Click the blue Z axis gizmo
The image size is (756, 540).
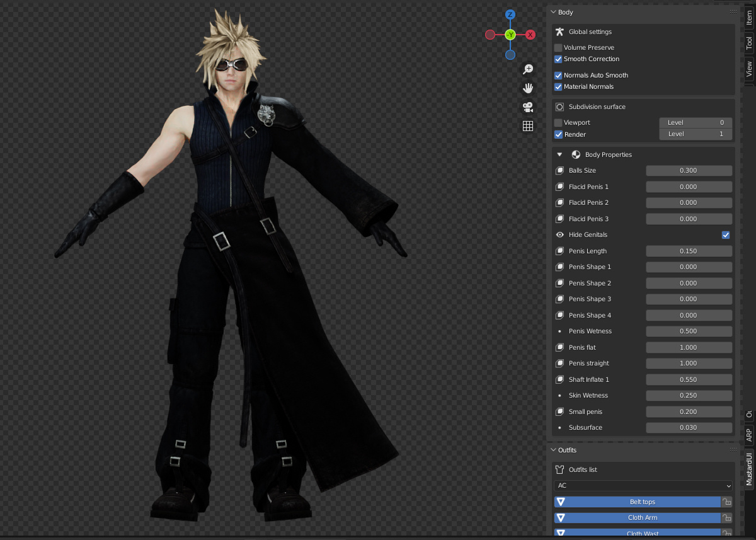[x=510, y=14]
